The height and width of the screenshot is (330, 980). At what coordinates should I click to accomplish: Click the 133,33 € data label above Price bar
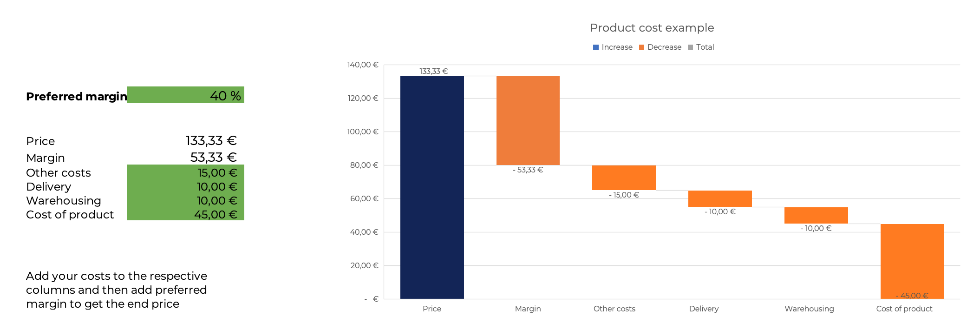point(433,71)
